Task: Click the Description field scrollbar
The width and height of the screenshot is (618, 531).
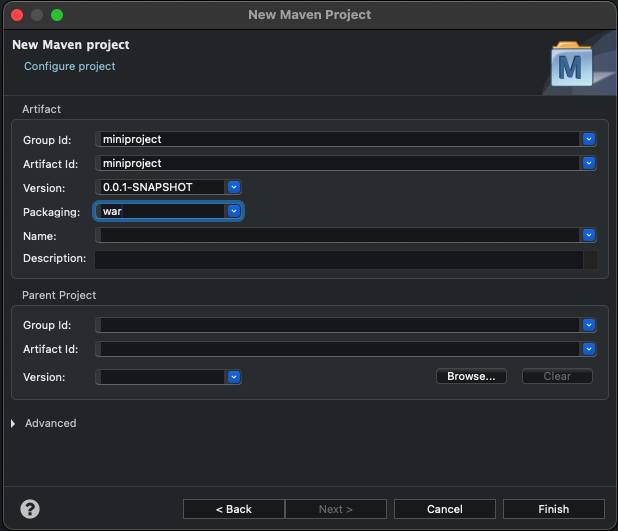Action: click(590, 260)
